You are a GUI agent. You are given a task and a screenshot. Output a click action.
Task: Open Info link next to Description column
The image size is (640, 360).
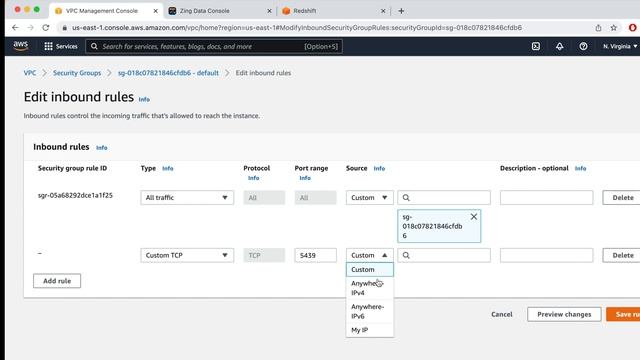pos(580,168)
